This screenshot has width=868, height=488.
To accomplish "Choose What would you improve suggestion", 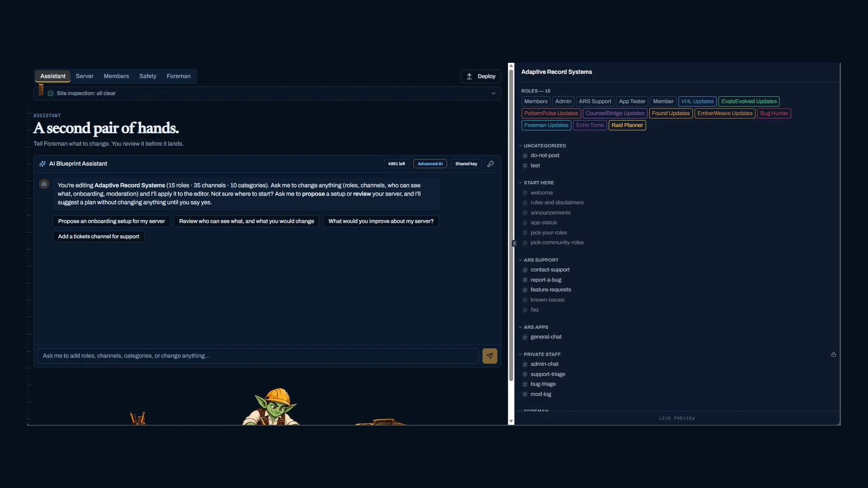I will 381,221.
